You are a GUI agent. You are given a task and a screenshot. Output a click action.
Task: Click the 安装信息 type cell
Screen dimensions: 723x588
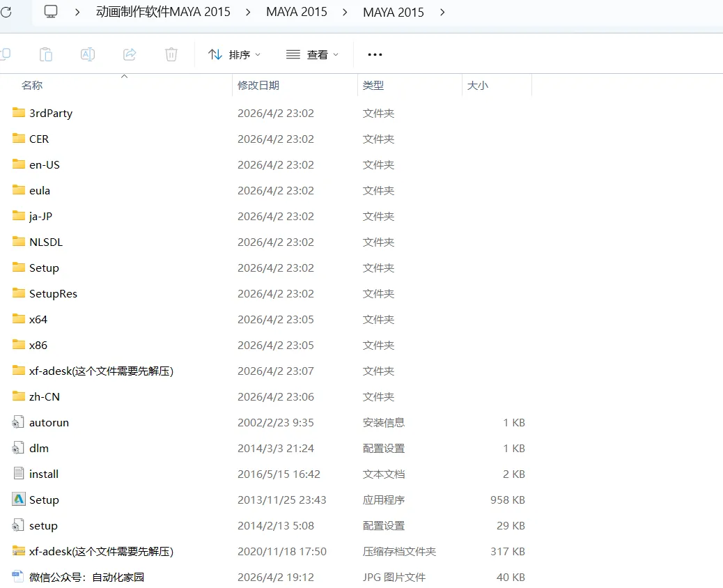click(384, 422)
